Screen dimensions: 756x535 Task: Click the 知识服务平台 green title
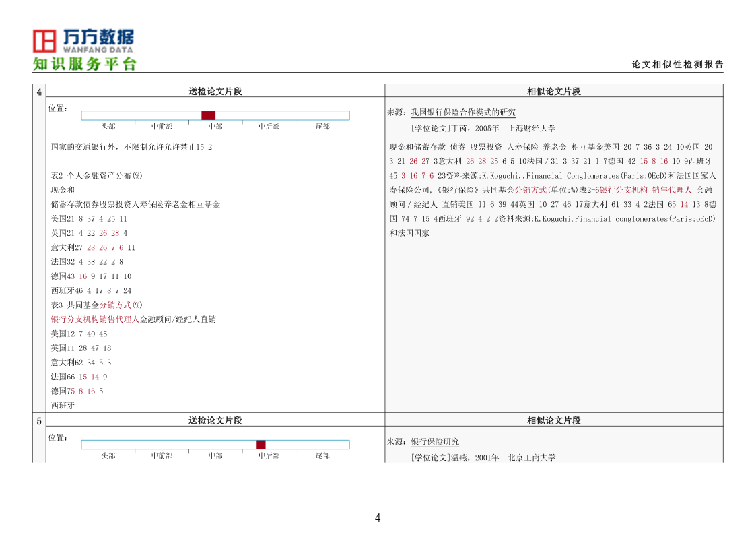pos(85,64)
